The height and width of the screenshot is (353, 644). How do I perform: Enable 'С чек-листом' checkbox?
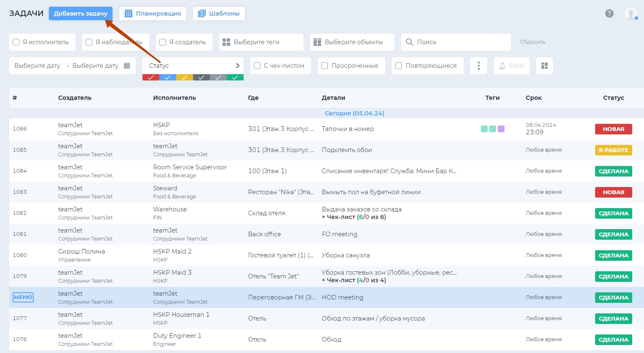257,66
